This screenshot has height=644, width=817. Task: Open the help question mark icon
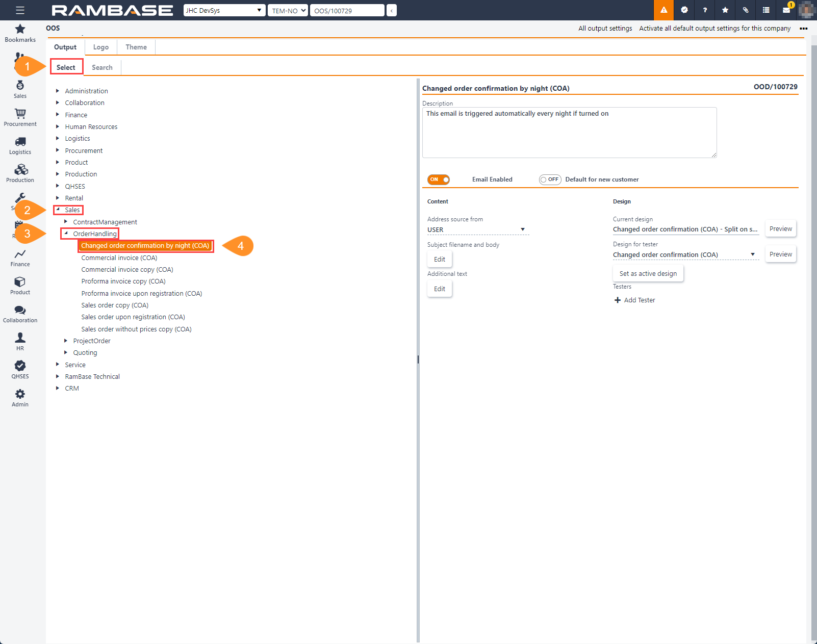tap(705, 10)
